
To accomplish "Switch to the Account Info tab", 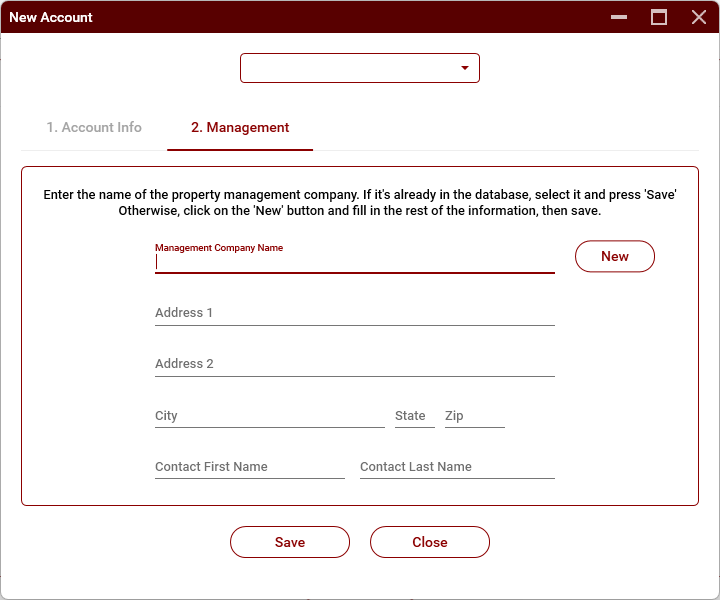I will coord(94,128).
